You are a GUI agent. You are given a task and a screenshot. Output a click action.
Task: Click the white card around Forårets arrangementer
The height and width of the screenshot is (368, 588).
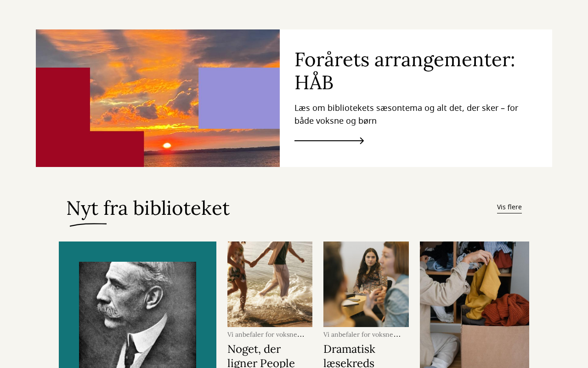416,98
